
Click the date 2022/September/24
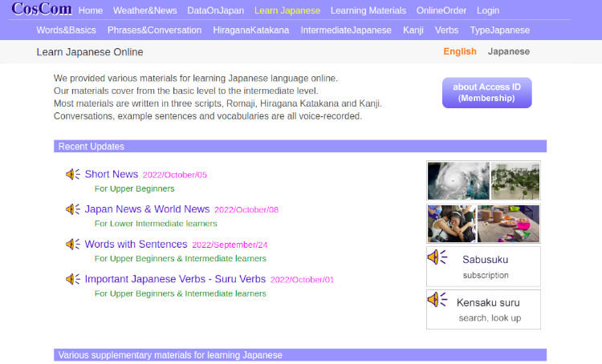230,245
